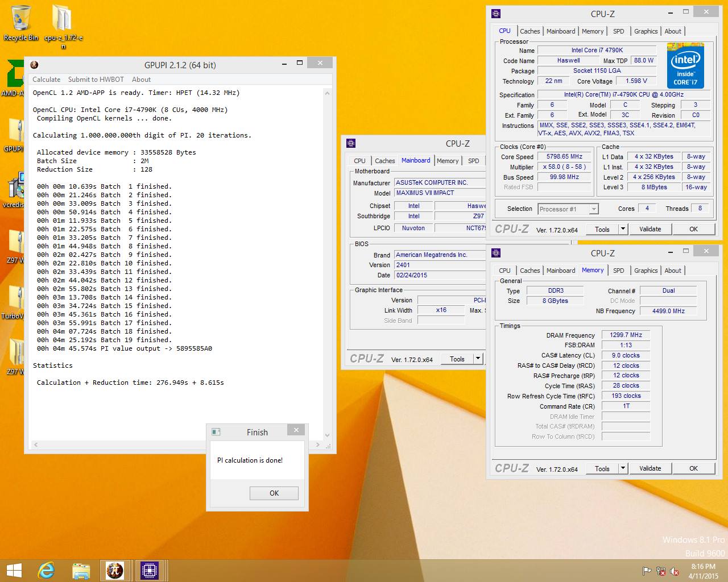Click the CPU-Z Mainboard window title icon
Viewport: 728px width, 582px height.
[350, 143]
